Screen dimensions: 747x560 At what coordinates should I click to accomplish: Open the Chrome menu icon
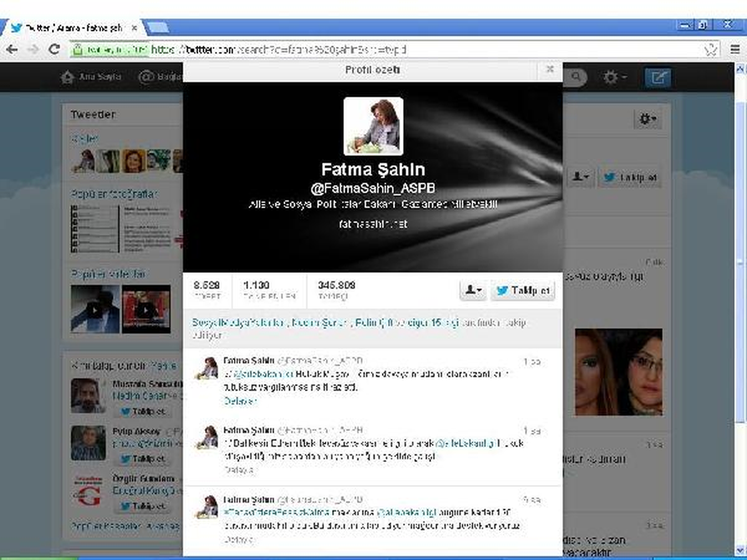click(734, 50)
